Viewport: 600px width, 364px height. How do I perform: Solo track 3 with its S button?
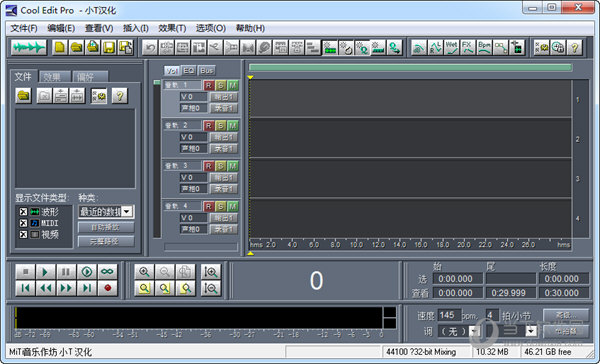pos(220,166)
